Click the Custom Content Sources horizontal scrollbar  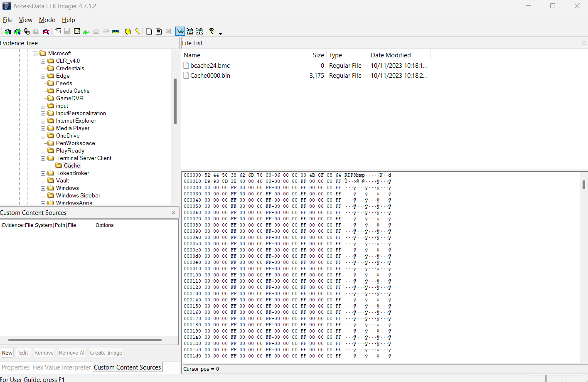point(85,340)
